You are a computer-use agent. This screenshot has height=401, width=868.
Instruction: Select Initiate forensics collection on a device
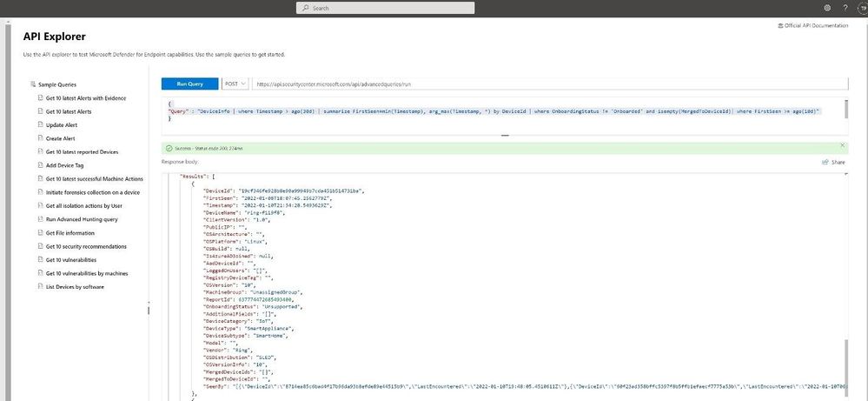[93, 192]
